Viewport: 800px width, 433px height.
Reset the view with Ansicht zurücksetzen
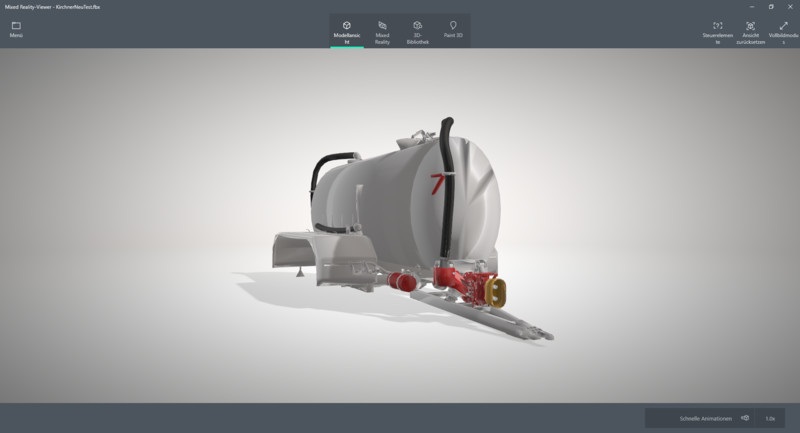coord(750,31)
